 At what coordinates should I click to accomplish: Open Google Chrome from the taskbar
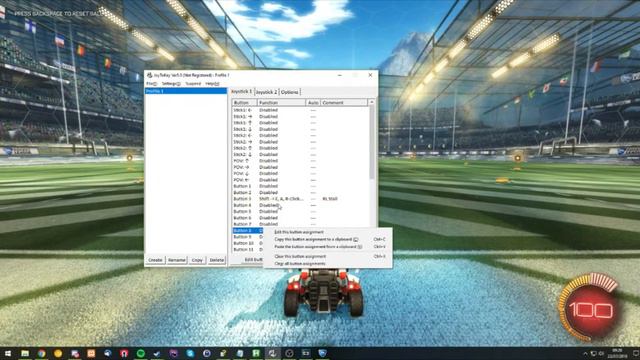(x=42, y=353)
